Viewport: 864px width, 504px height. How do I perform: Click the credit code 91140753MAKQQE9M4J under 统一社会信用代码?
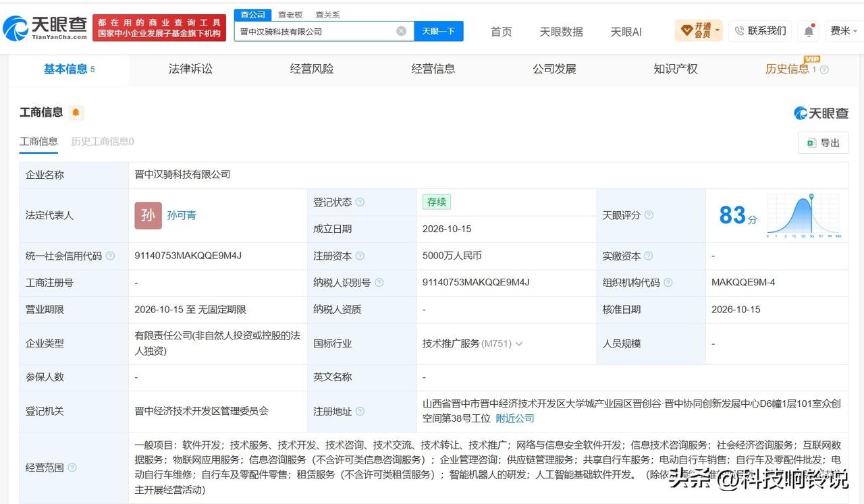tap(188, 256)
